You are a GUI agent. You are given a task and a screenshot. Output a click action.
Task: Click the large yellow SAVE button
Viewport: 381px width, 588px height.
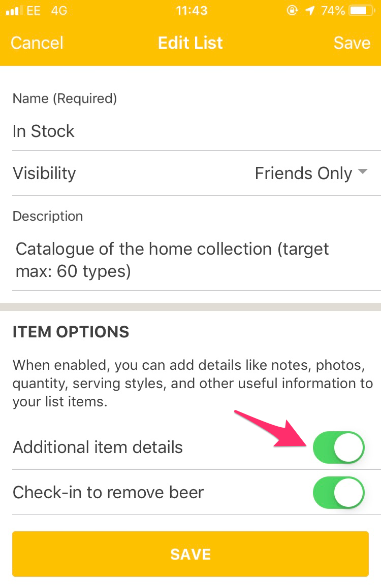(x=190, y=554)
